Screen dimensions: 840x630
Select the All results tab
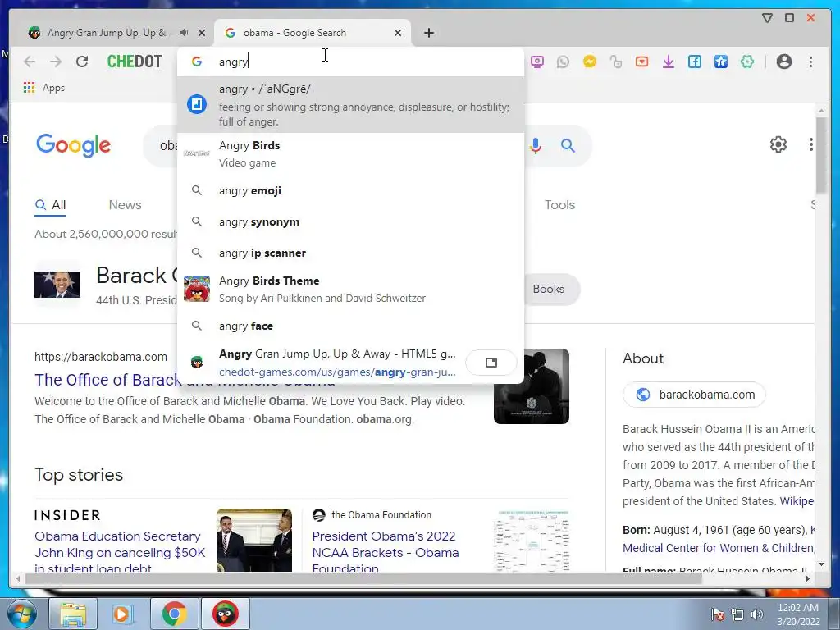click(x=50, y=204)
